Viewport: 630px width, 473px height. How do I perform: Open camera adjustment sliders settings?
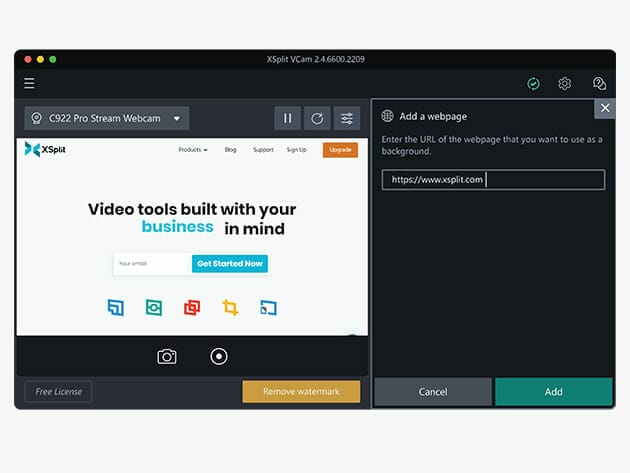(347, 119)
